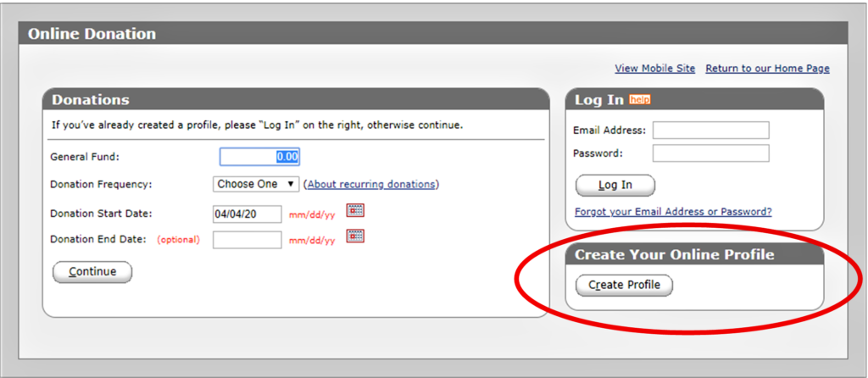Click the Log In button
868x378 pixels.
615,186
